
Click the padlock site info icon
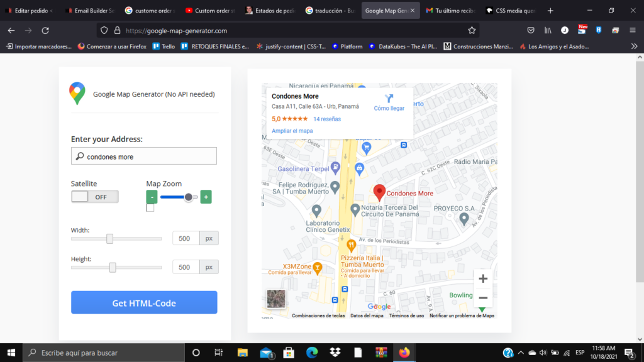click(117, 30)
